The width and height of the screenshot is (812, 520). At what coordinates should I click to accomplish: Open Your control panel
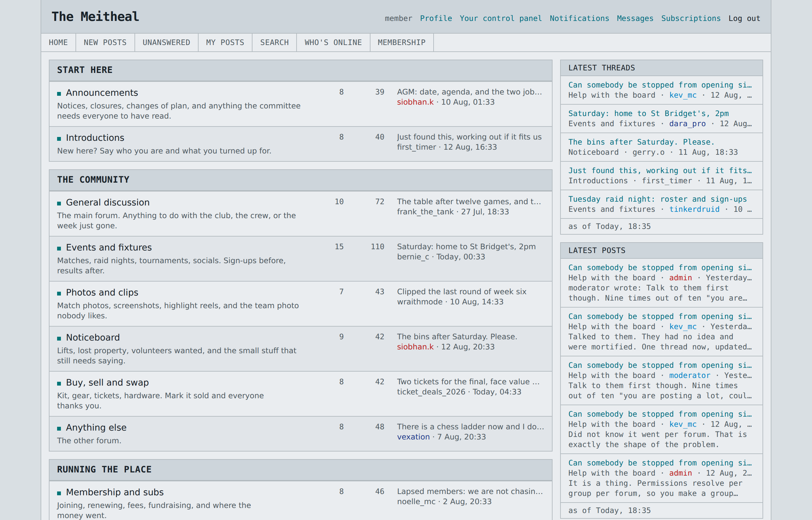pos(501,18)
